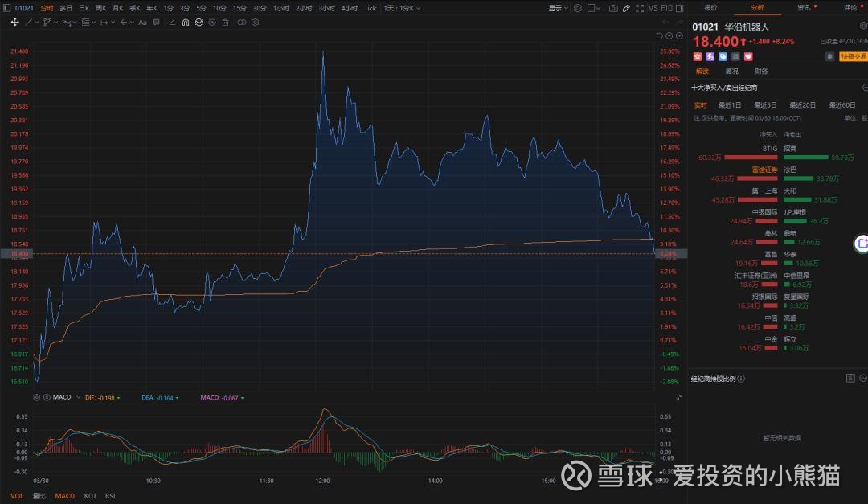Image resolution: width=868 pixels, height=504 pixels.
Task: Select the eraser drawing tool
Action: pyautogui.click(x=172, y=23)
